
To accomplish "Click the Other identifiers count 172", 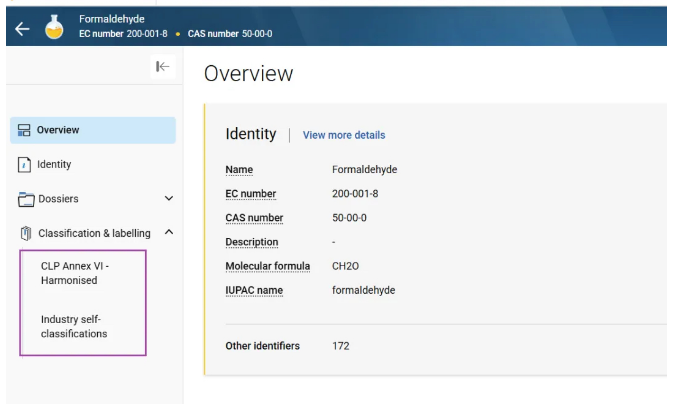I will pyautogui.click(x=340, y=346).
